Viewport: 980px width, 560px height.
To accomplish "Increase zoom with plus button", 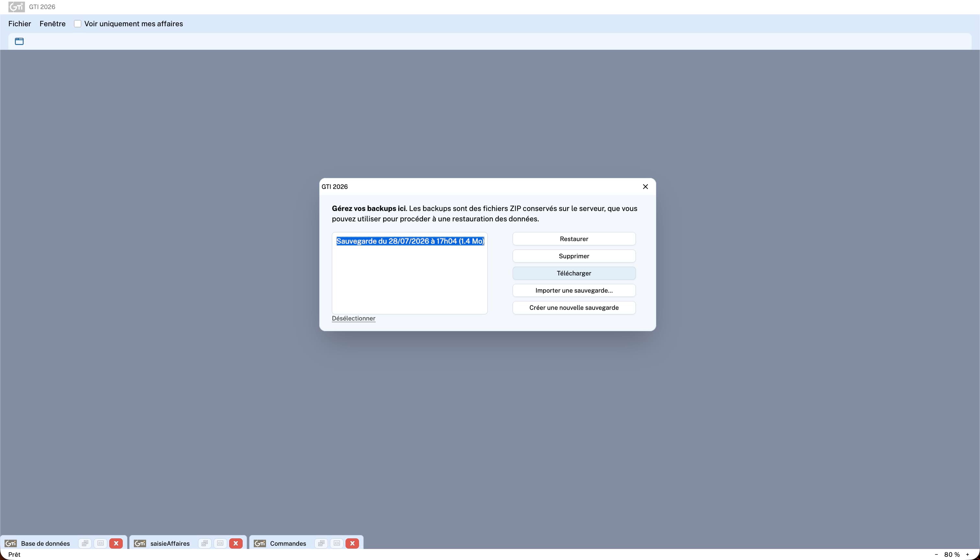I will 967,554.
